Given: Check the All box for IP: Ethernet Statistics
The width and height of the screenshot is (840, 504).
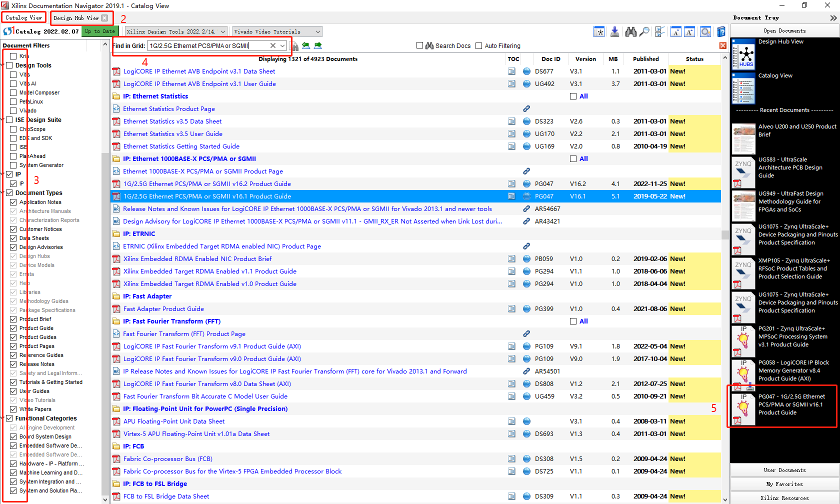Looking at the screenshot, I should point(573,96).
